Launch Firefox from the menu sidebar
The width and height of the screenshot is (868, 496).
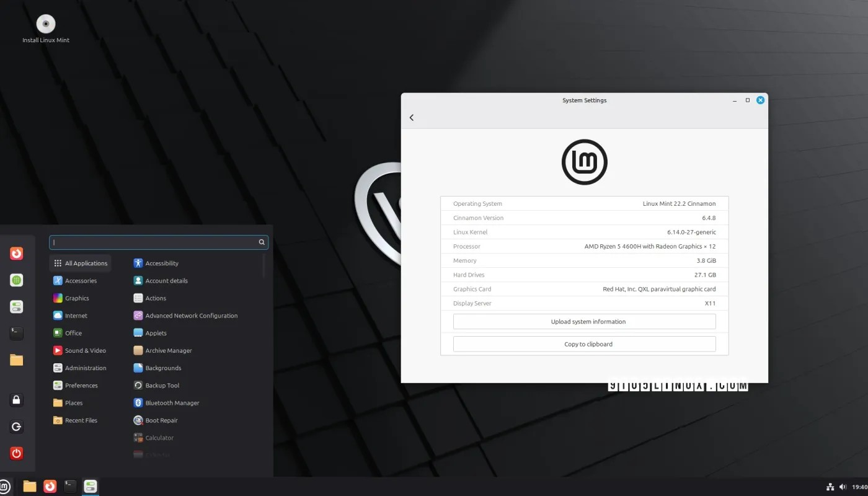point(15,253)
